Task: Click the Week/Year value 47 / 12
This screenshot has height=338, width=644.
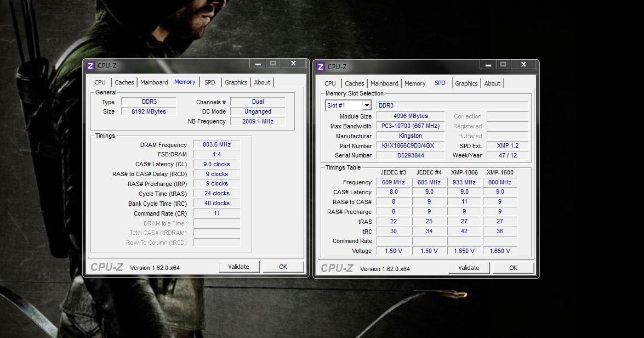Action: tap(508, 155)
